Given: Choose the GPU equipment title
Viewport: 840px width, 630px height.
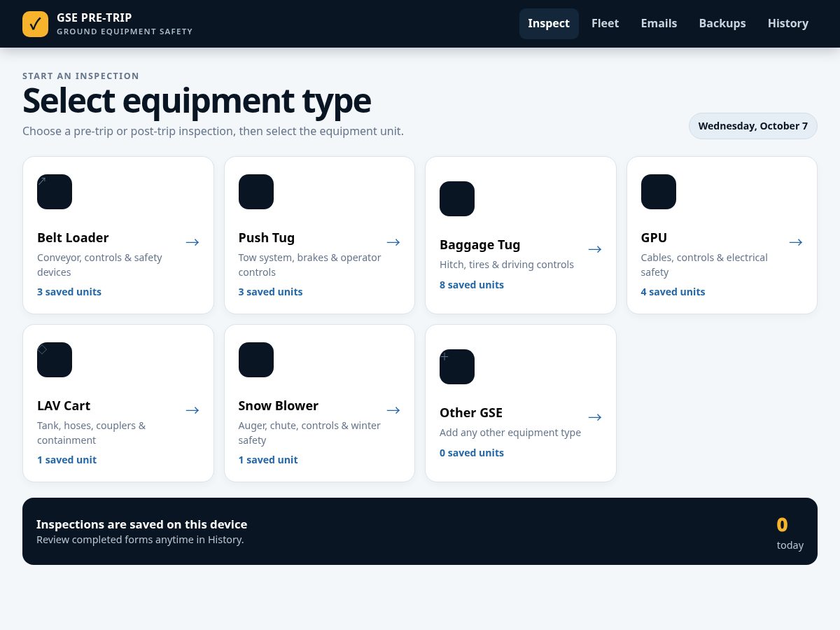Looking at the screenshot, I should (654, 238).
